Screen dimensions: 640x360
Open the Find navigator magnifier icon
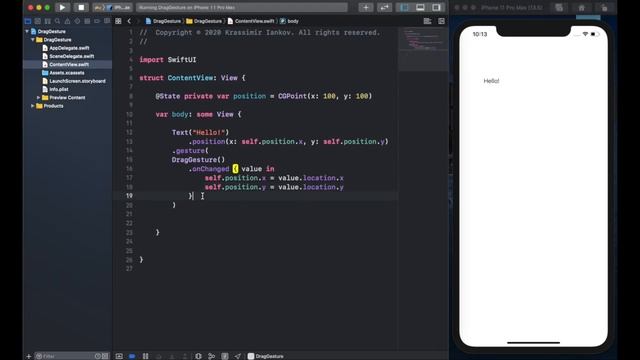click(x=58, y=21)
